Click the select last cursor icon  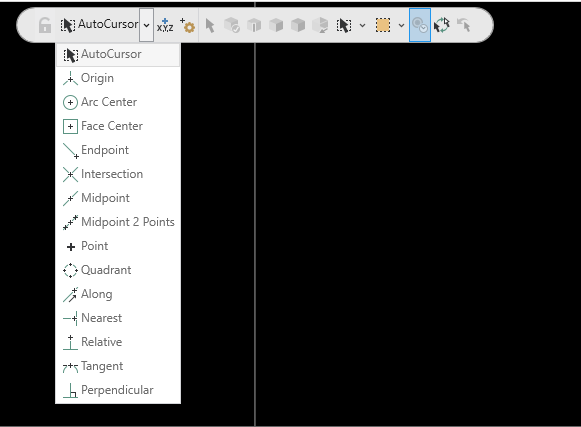click(x=464, y=25)
